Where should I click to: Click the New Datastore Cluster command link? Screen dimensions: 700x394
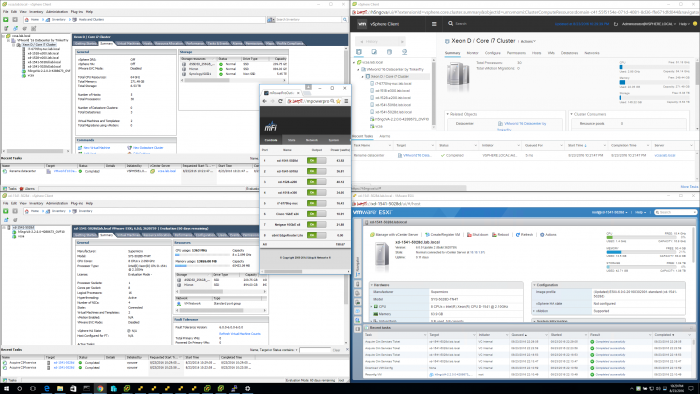coord(148,148)
